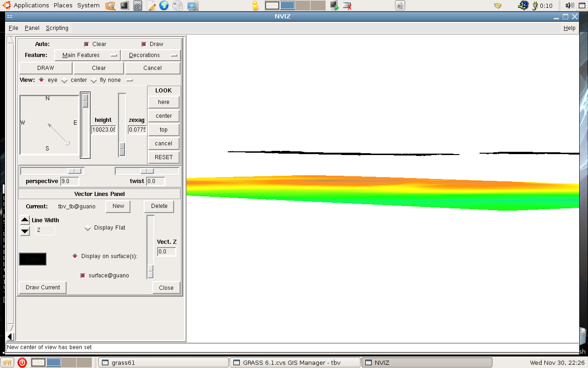Close the Vector Lines Panel
588x368 pixels.
coord(166,288)
